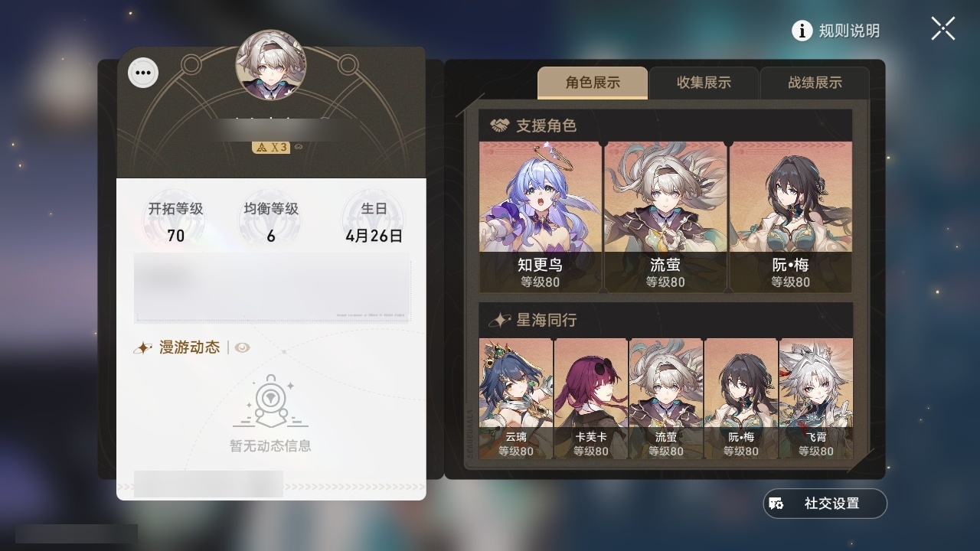Select support character 阮•梅 card
Viewport: 980px width, 551px height.
tap(790, 217)
